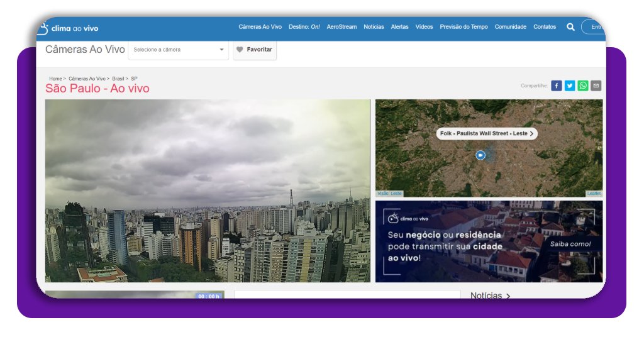644x337 pixels.
Task: Click Home breadcrumb link
Action: 55,79
